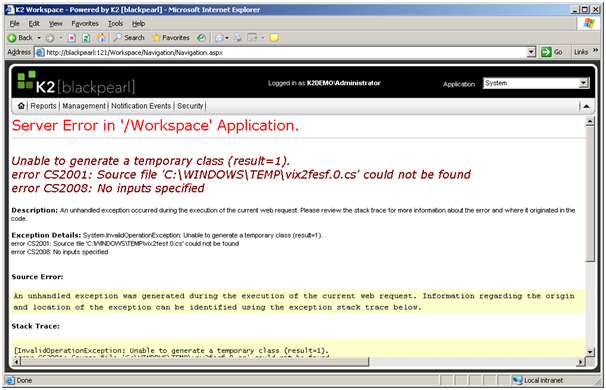Open the Search toolbar button

[129, 37]
